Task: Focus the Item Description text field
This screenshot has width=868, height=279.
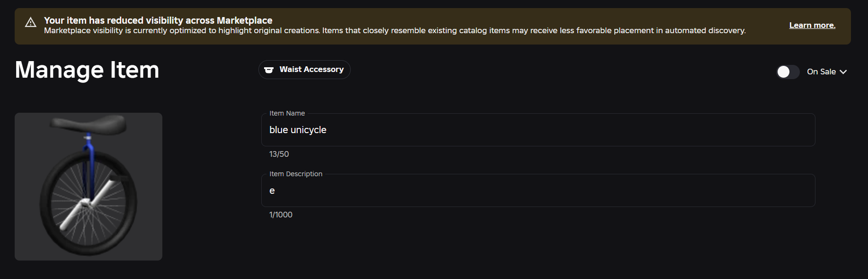Action: [x=538, y=190]
